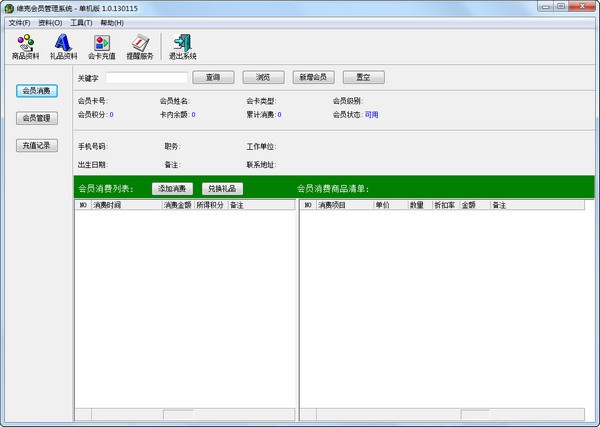Expand the 工具(T) menu
This screenshot has width=600, height=427.
coord(81,22)
